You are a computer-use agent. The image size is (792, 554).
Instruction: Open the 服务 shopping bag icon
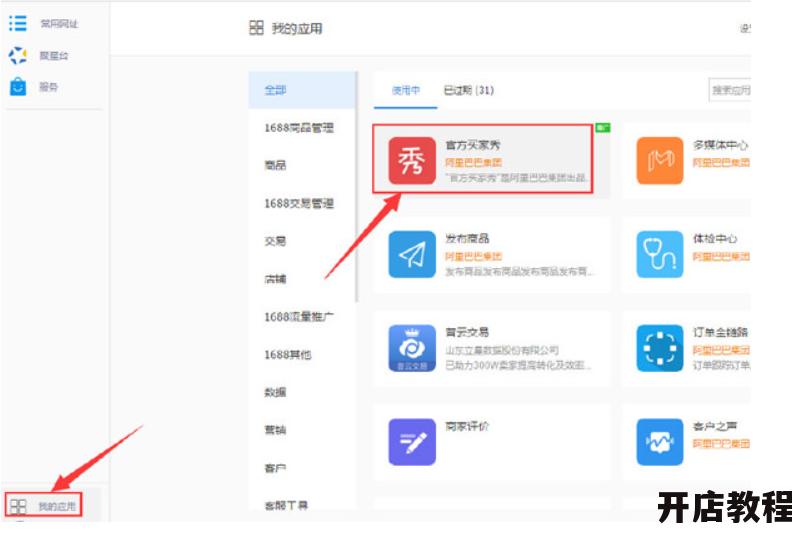(18, 87)
